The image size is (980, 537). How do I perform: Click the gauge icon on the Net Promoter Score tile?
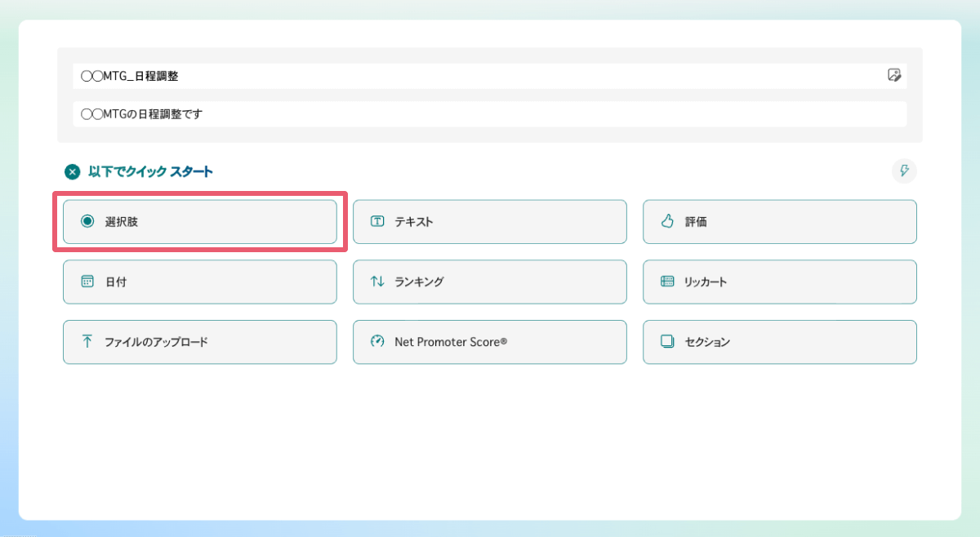click(376, 342)
